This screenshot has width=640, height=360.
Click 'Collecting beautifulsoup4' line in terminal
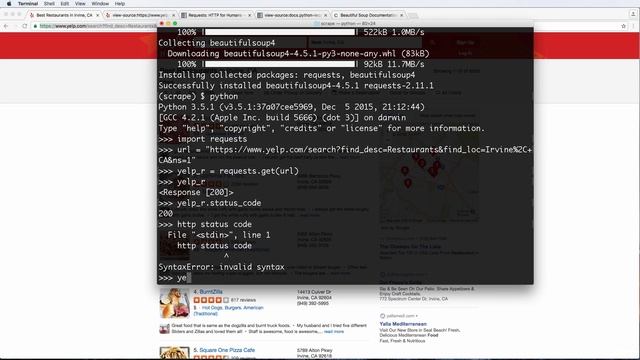pyautogui.click(x=217, y=43)
